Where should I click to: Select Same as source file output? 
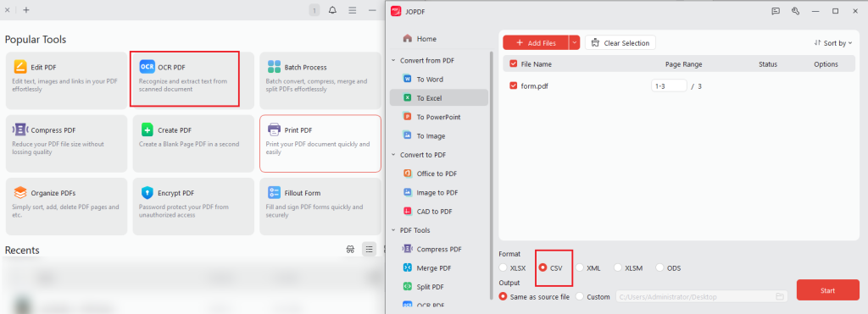(503, 296)
